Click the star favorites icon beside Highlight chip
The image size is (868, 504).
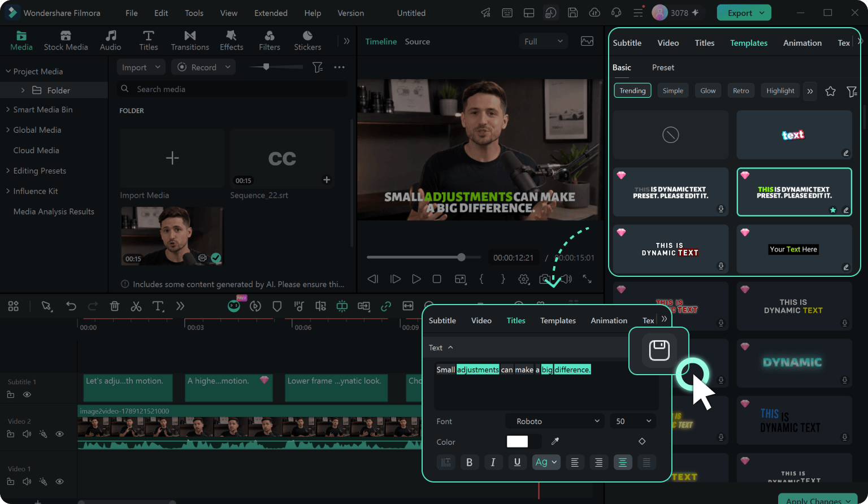tap(830, 91)
